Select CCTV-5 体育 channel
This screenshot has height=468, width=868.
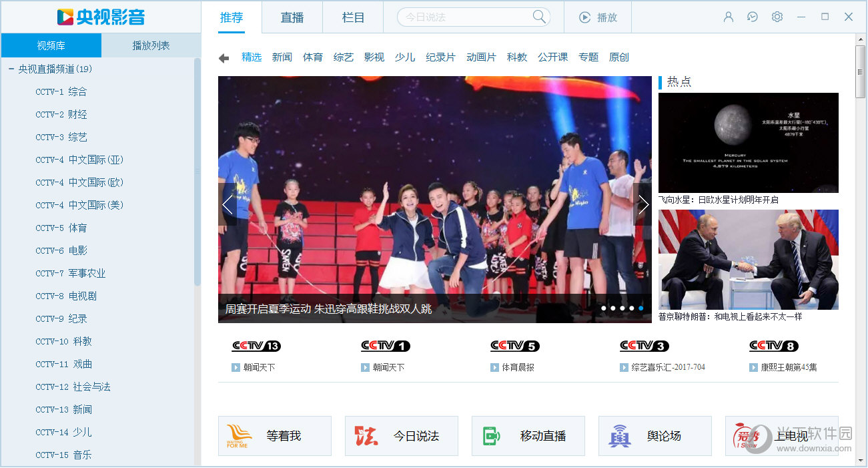(61, 228)
